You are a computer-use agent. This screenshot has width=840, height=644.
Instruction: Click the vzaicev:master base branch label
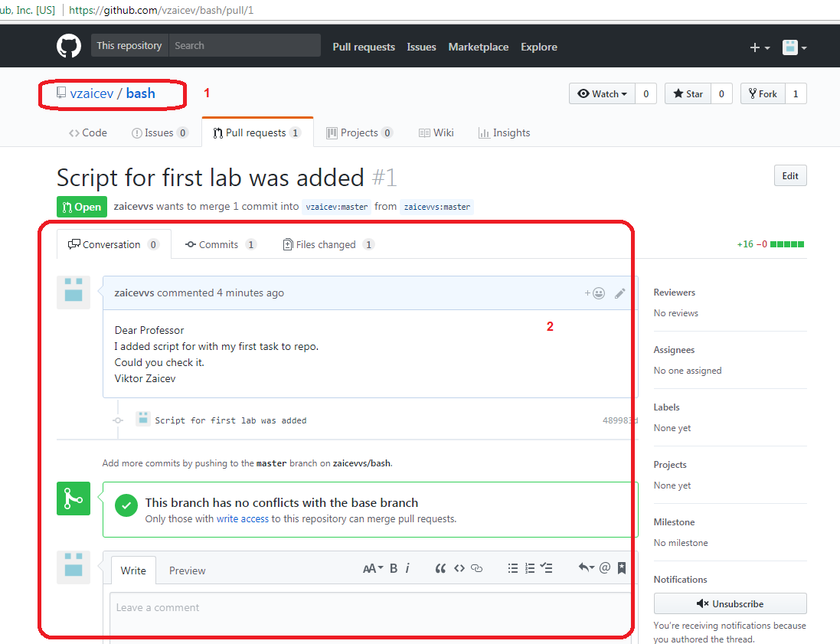(337, 207)
